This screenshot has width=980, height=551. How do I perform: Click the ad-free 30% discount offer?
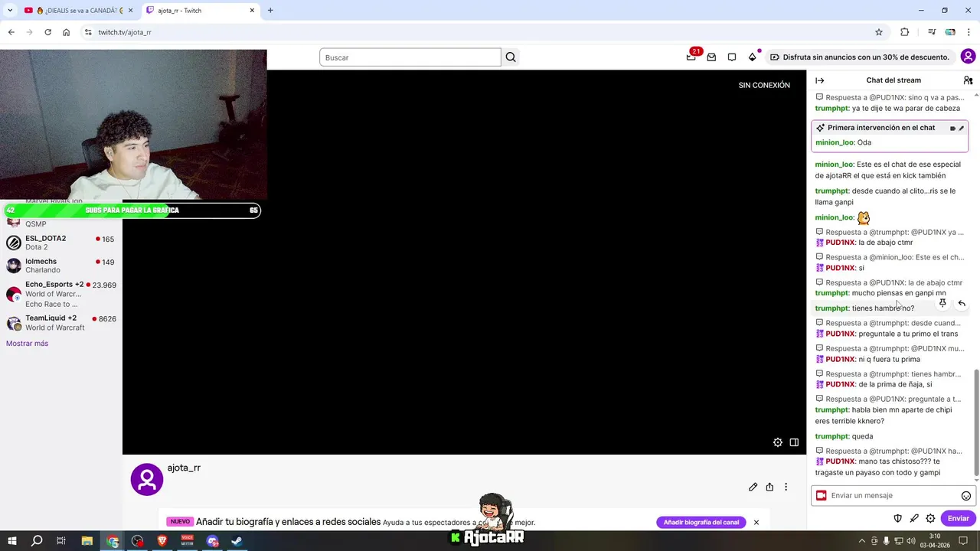(x=859, y=57)
